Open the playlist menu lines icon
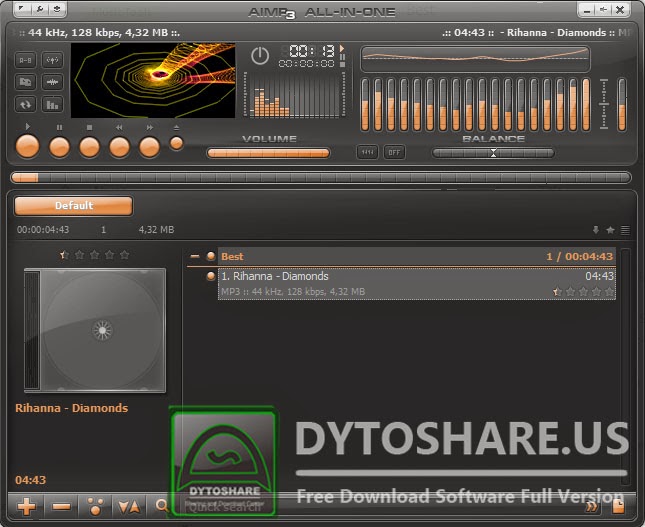Screen dimensions: 645x527 coord(625,230)
